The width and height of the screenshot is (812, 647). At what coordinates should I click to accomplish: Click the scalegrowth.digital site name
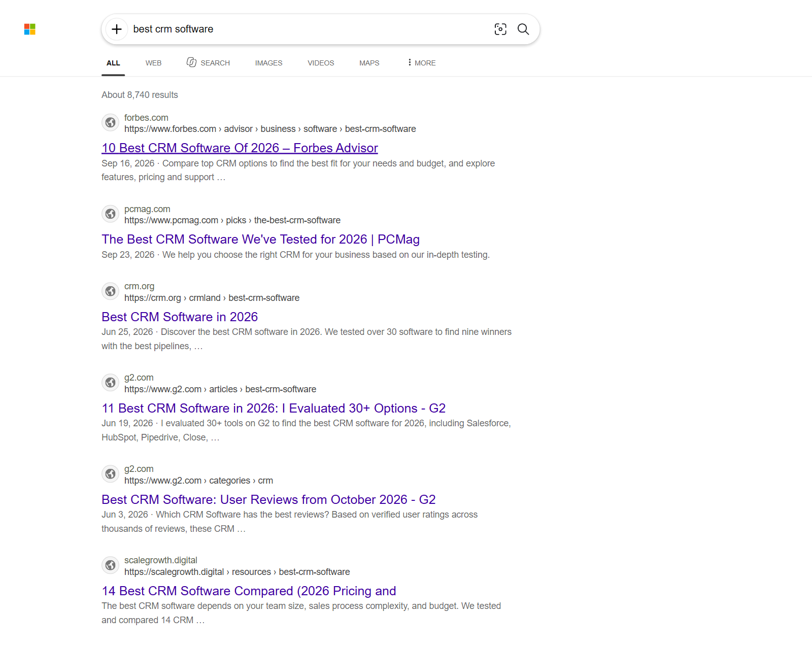click(161, 560)
